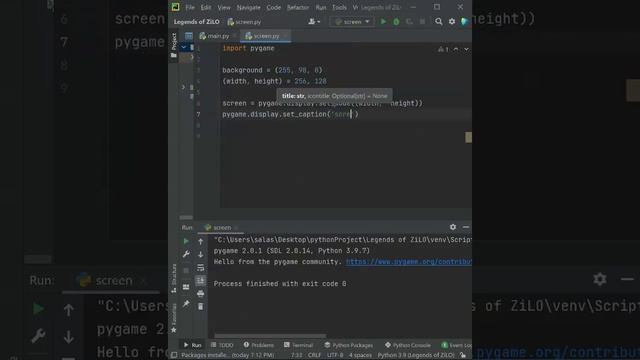Open the Tools menu

click(339, 7)
